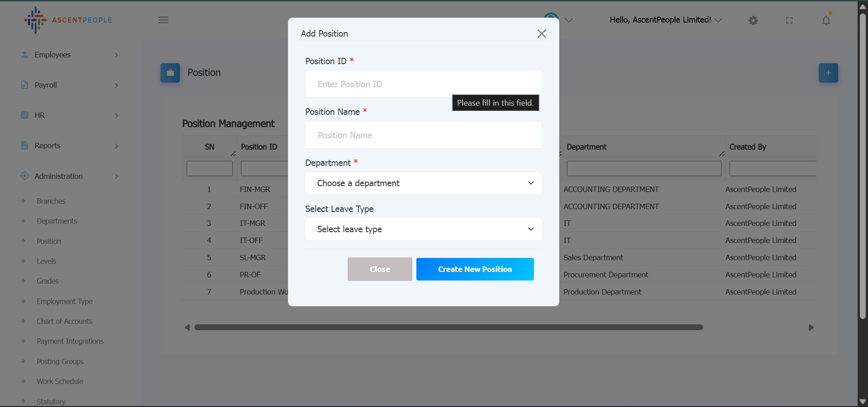
Task: Open the settings gear icon
Action: [x=753, y=20]
